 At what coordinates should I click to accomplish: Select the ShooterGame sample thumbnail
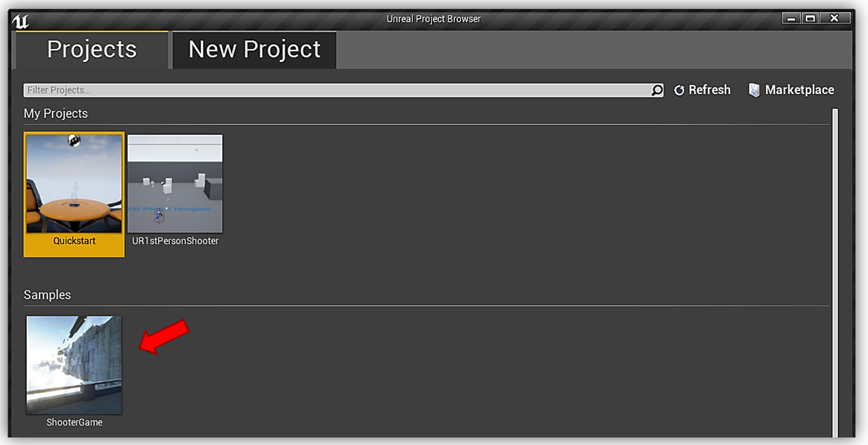click(74, 365)
